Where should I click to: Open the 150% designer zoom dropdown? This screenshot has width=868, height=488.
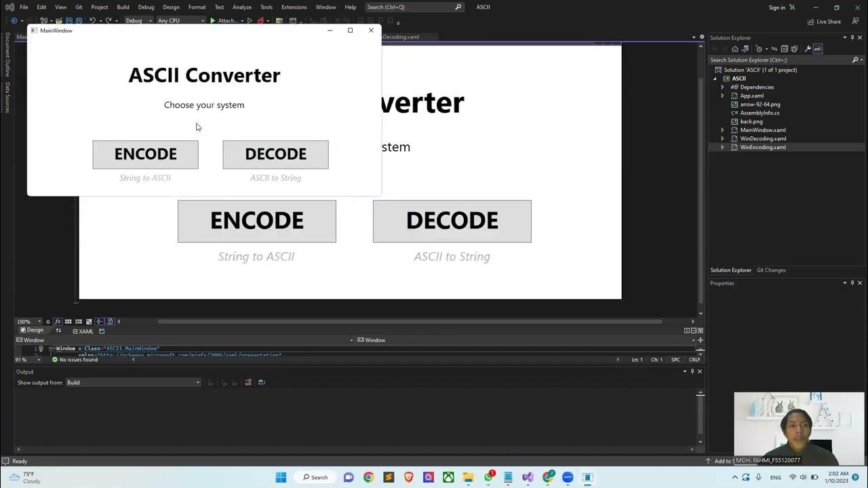[x=29, y=321]
